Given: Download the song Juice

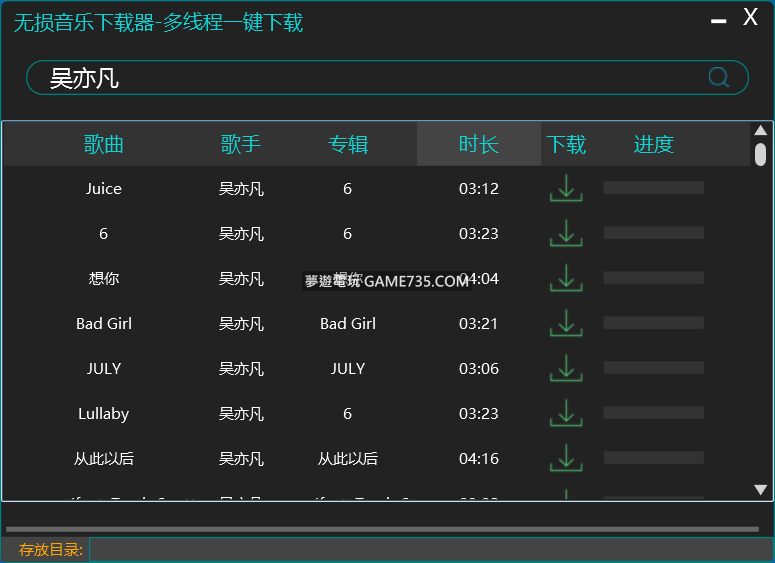Looking at the screenshot, I should (x=566, y=188).
